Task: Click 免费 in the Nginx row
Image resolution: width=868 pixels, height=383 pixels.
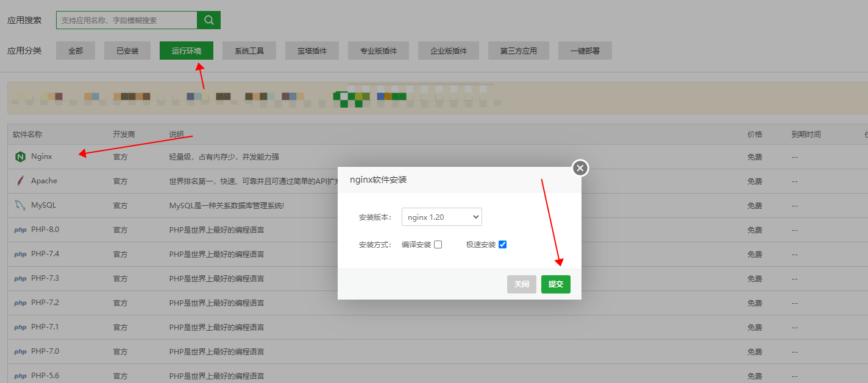Action: 755,157
